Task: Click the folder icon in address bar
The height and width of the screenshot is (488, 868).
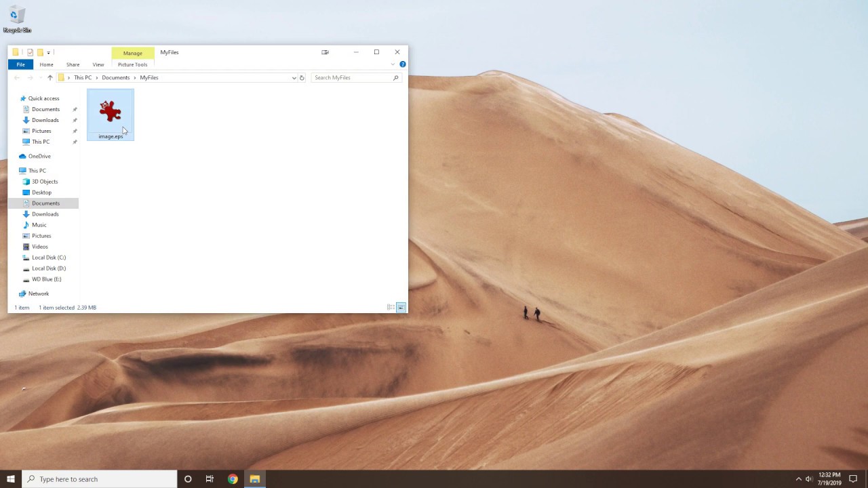Action: tap(61, 78)
